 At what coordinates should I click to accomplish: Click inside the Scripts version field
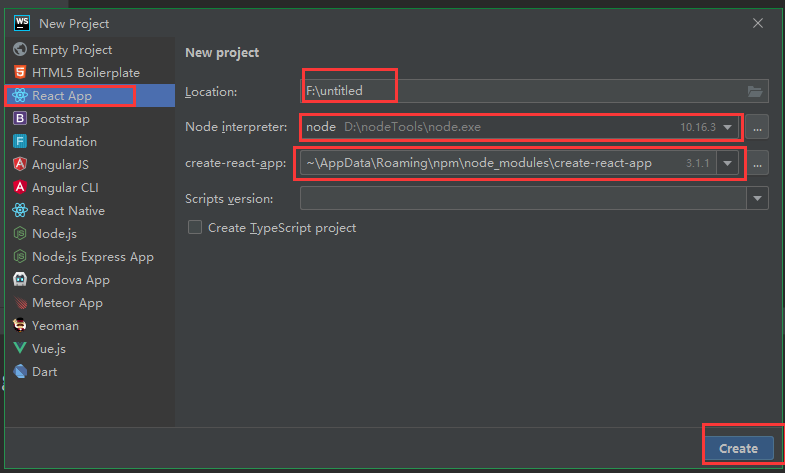pyautogui.click(x=523, y=199)
